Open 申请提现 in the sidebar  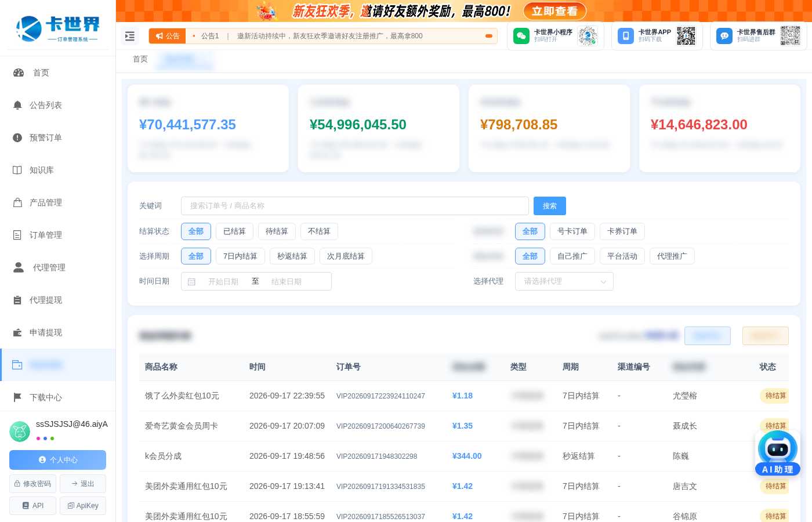coord(58,332)
